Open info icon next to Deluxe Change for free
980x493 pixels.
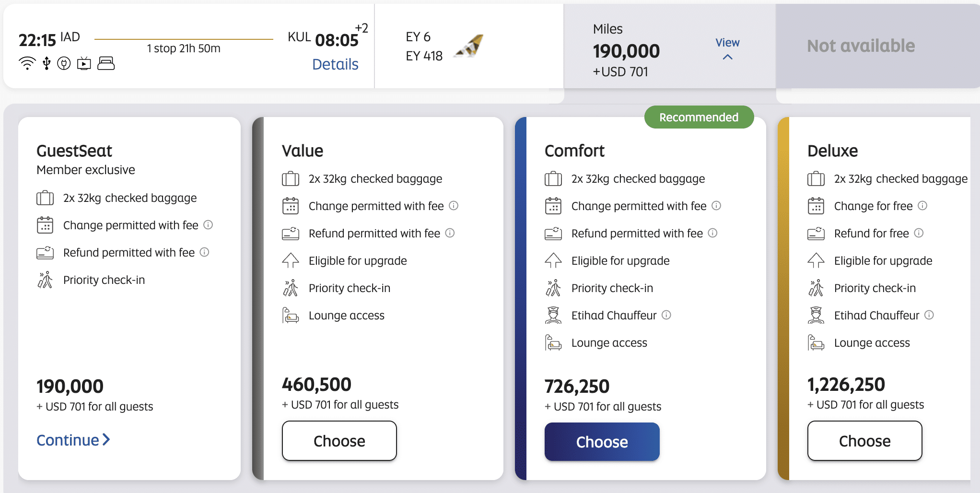(922, 206)
